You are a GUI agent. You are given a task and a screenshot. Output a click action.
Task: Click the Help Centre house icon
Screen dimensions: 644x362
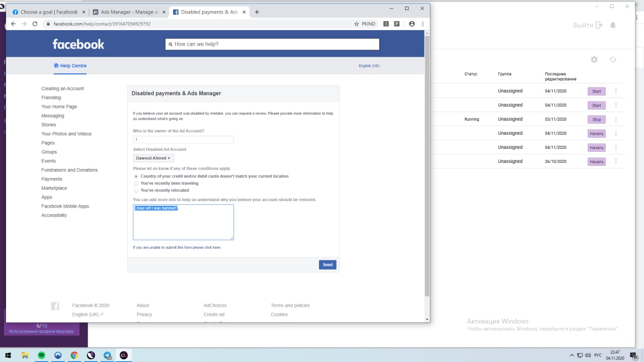point(56,66)
